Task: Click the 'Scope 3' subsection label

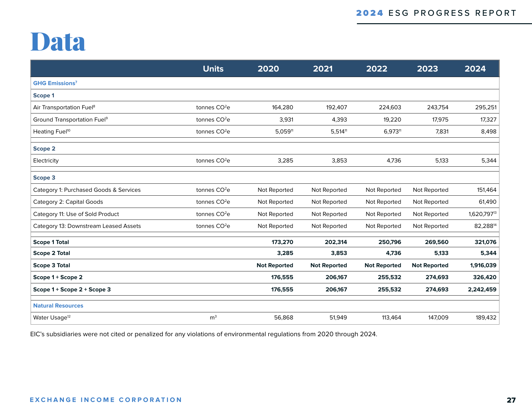Action: tap(44, 178)
